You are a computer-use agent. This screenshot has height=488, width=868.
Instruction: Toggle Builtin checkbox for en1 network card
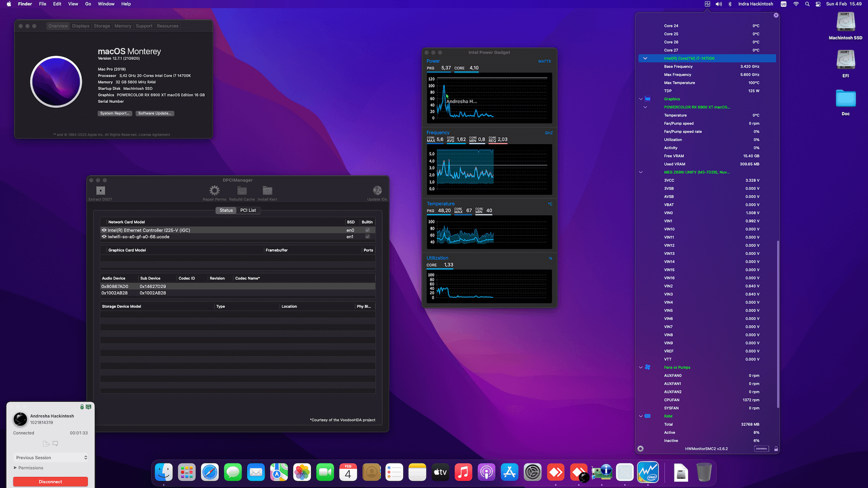368,236
